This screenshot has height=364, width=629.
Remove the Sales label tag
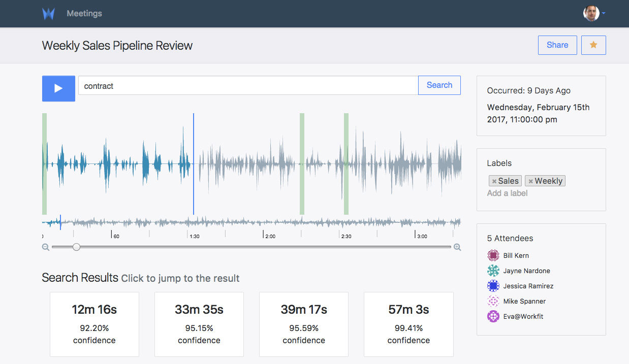coord(494,181)
